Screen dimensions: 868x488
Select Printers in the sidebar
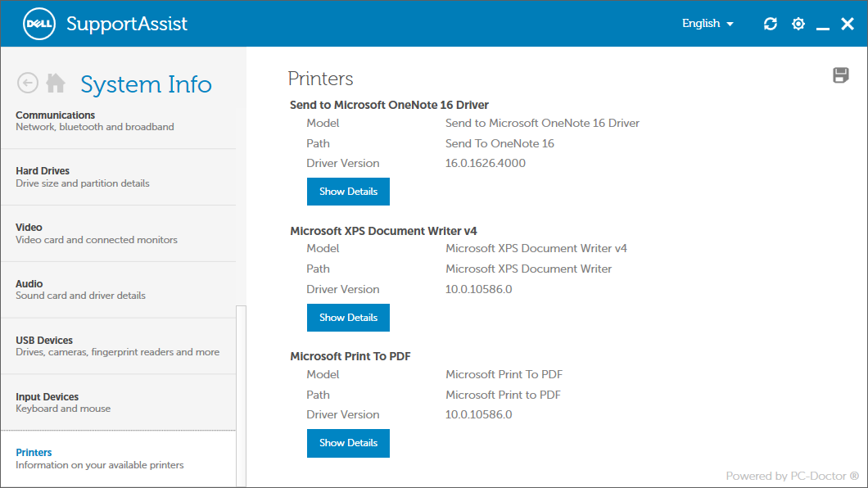119,459
